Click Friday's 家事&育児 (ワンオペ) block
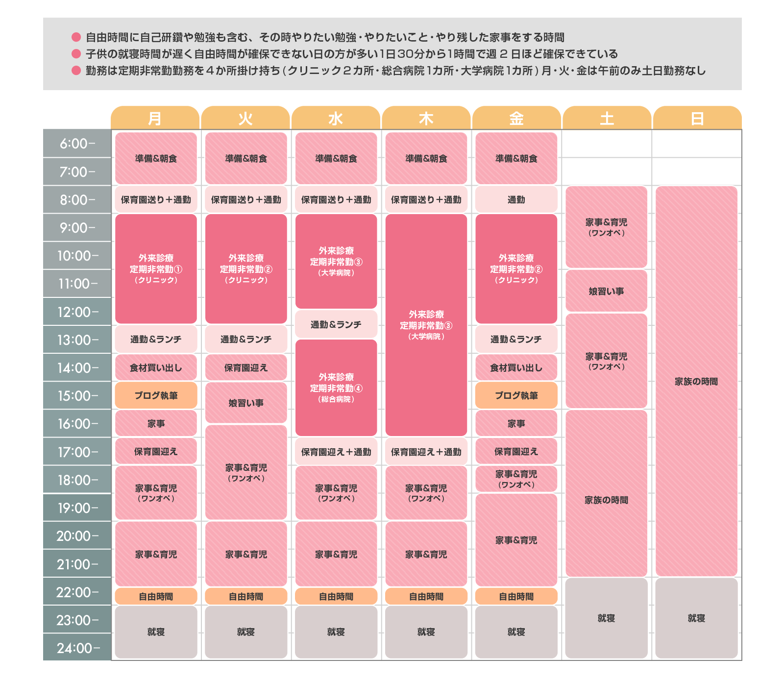The image size is (784, 682). coord(516,479)
